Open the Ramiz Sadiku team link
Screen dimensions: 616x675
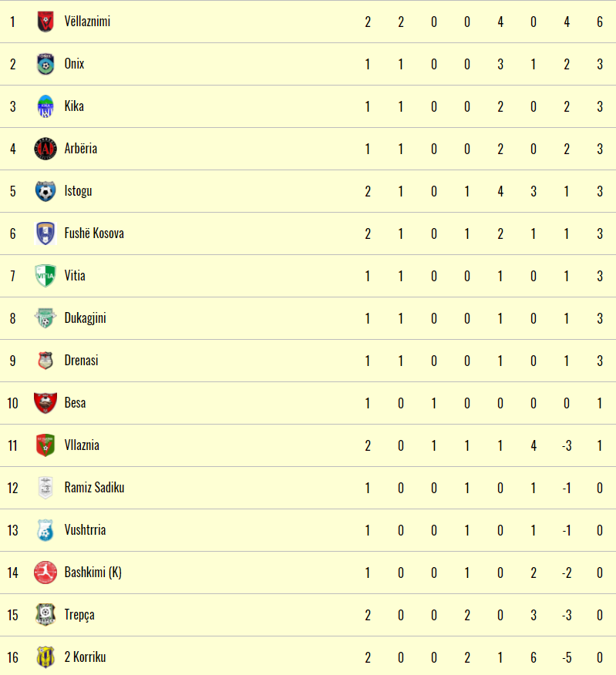(x=94, y=488)
